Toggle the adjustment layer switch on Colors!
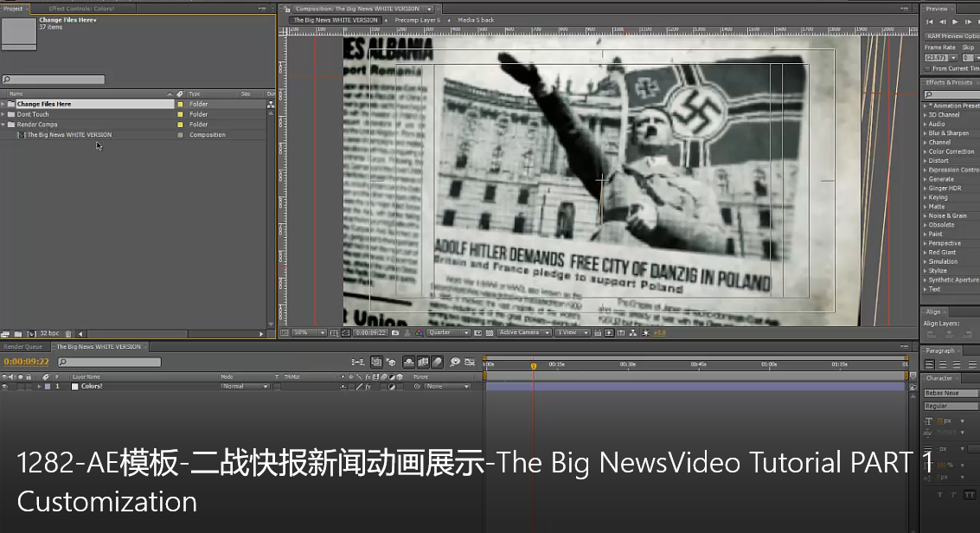The height and width of the screenshot is (533, 980). click(392, 387)
